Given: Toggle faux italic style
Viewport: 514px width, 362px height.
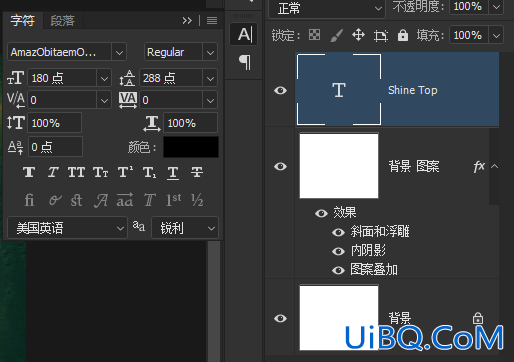Looking at the screenshot, I should click(x=53, y=172).
